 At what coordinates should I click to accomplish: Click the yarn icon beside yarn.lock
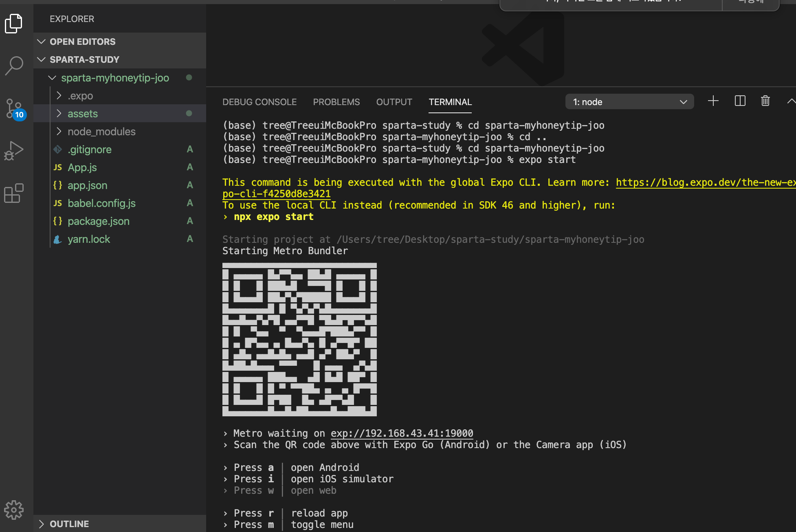58,239
